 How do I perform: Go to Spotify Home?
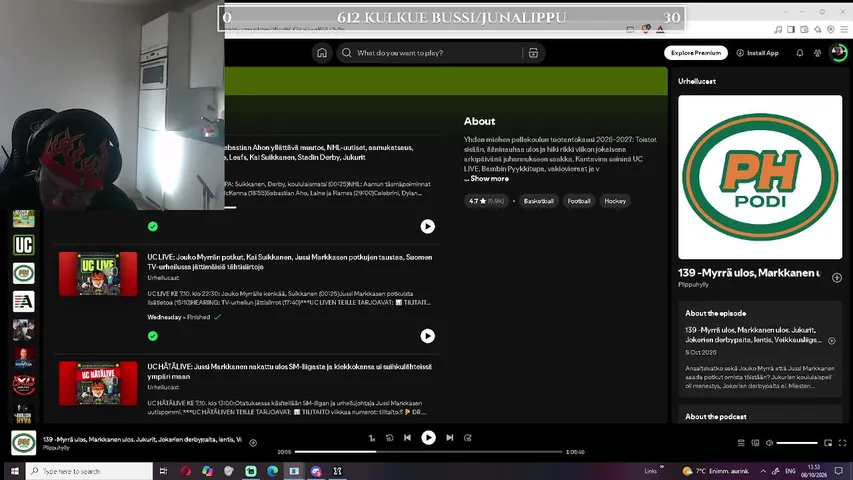(322, 53)
